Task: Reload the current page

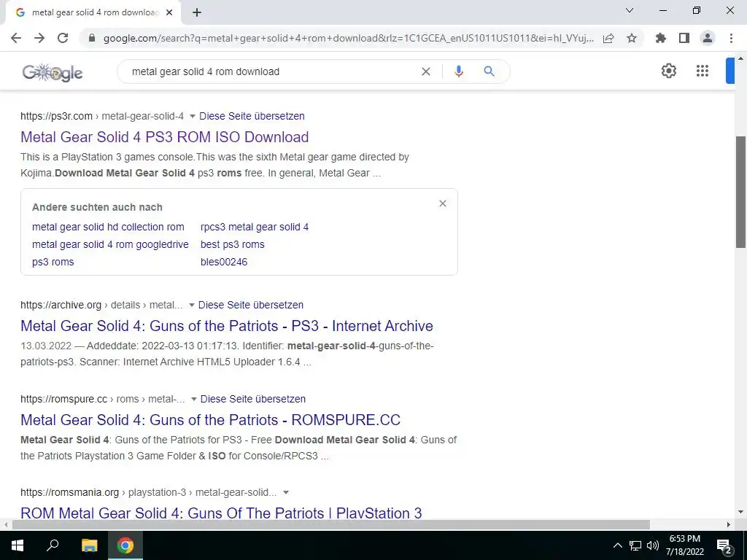Action: [x=63, y=38]
